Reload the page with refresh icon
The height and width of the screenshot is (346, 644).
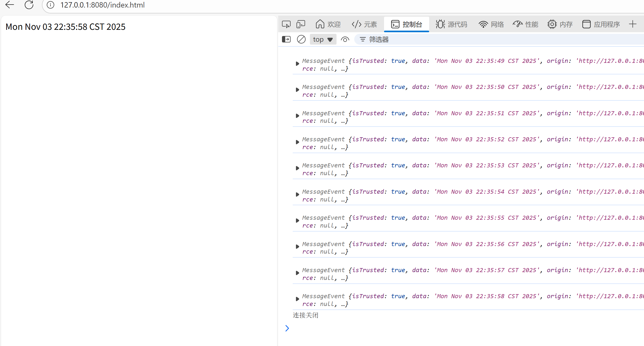click(x=29, y=5)
